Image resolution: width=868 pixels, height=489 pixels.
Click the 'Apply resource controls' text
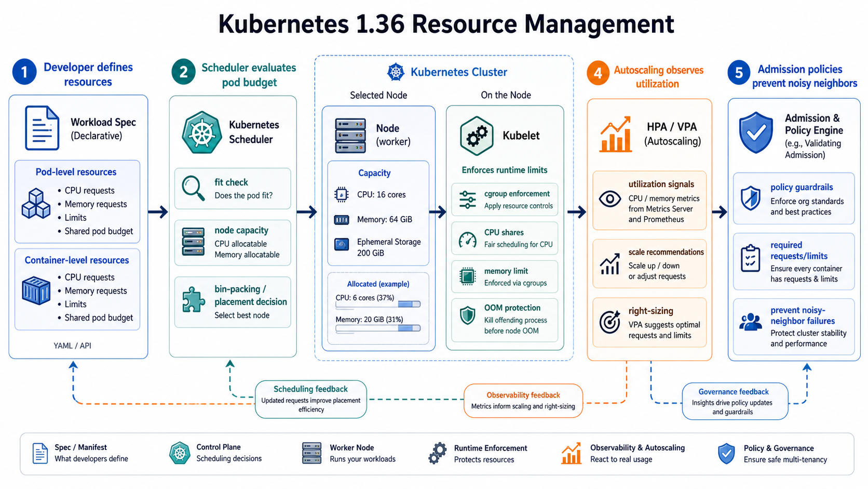[x=518, y=206]
